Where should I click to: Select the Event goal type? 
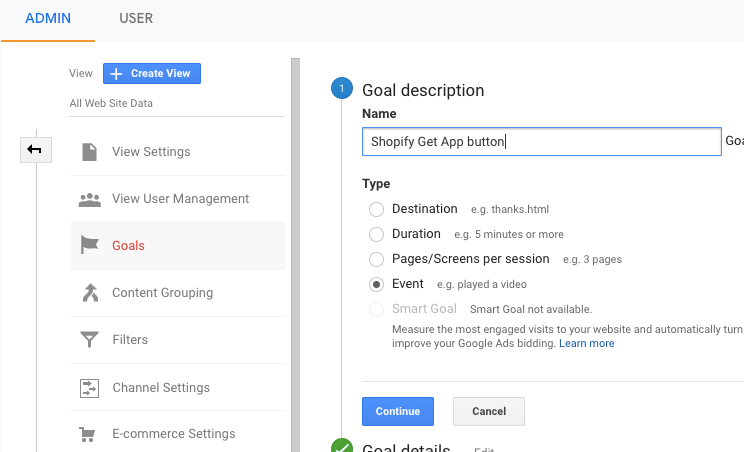[x=376, y=284]
